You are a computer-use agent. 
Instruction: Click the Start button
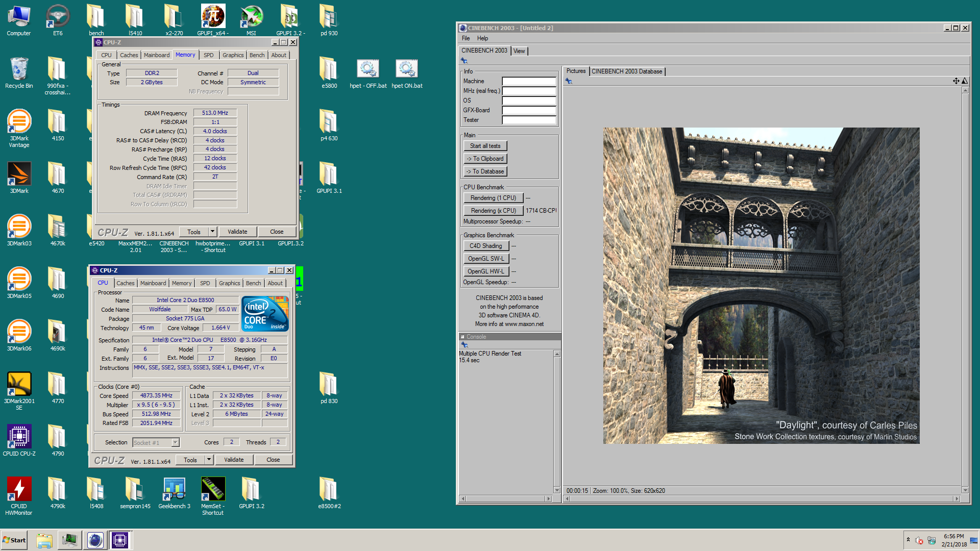[x=14, y=540]
